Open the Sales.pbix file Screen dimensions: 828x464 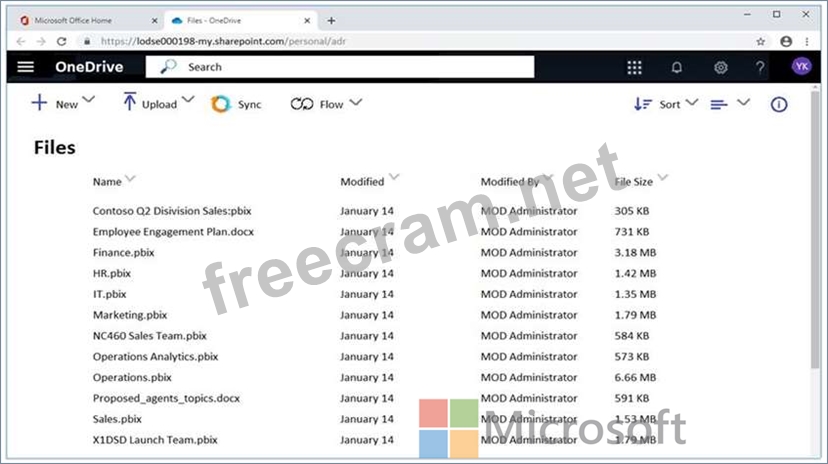coord(117,419)
